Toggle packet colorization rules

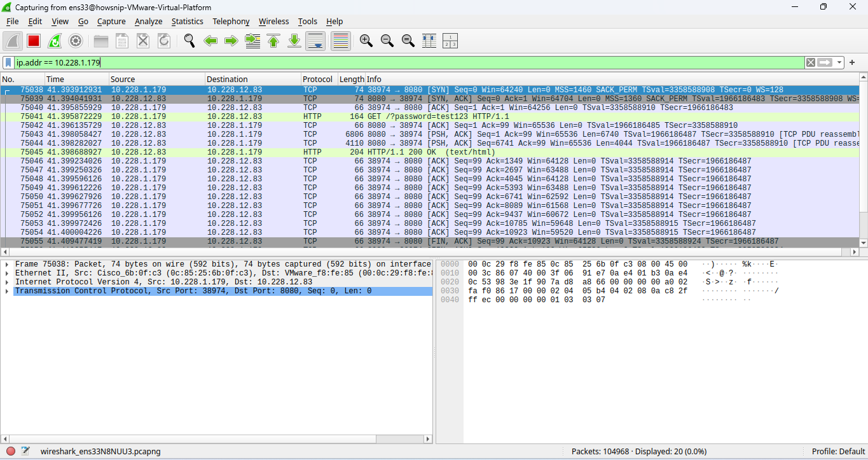(341, 41)
